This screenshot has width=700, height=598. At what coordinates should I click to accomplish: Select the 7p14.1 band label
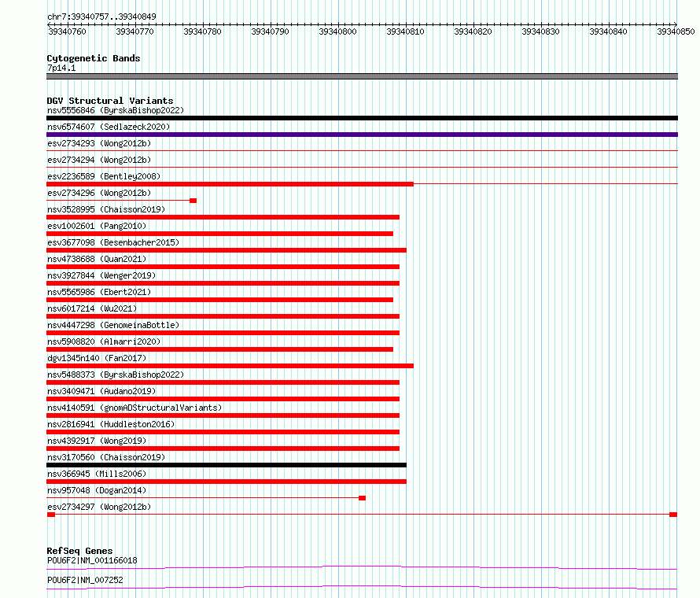61,68
